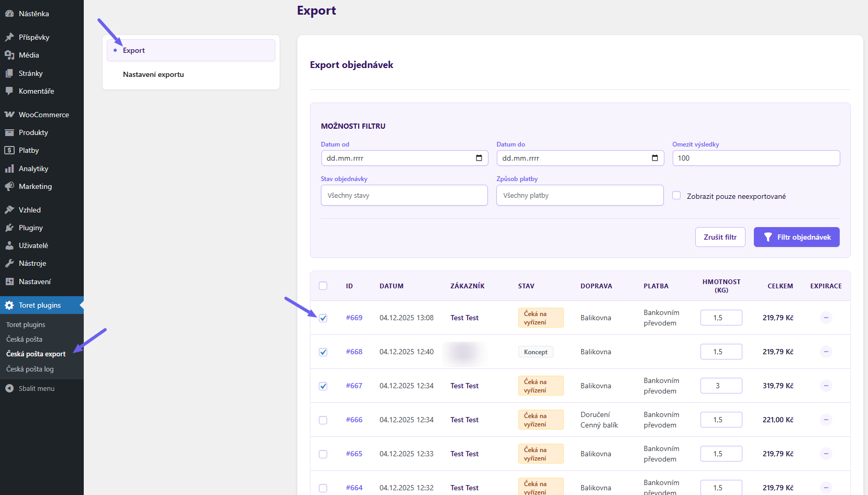Uncheck order #667 in the table
Screen dimensions: 868x495
(323, 386)
